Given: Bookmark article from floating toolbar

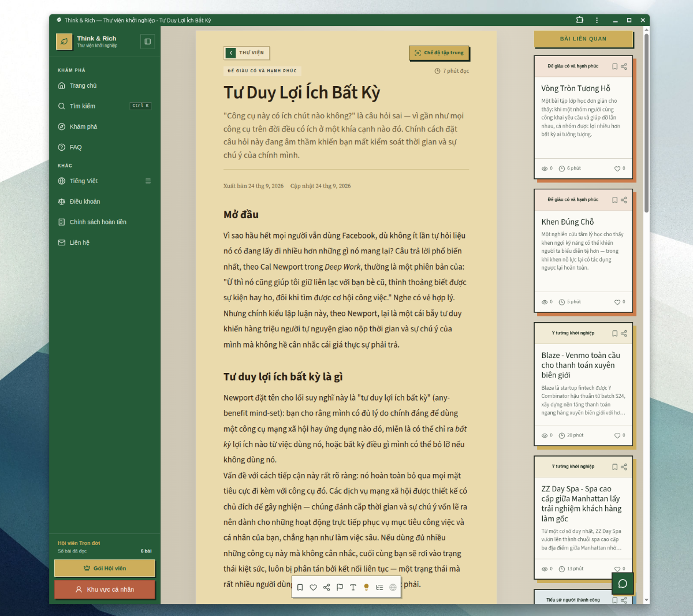Looking at the screenshot, I should pyautogui.click(x=300, y=587).
